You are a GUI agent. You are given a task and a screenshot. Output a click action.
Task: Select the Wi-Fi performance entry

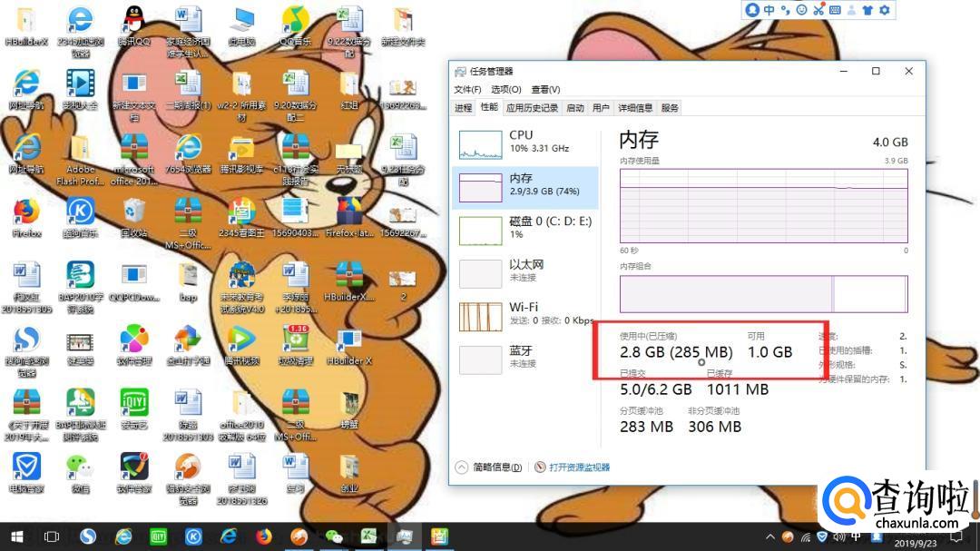pos(525,316)
